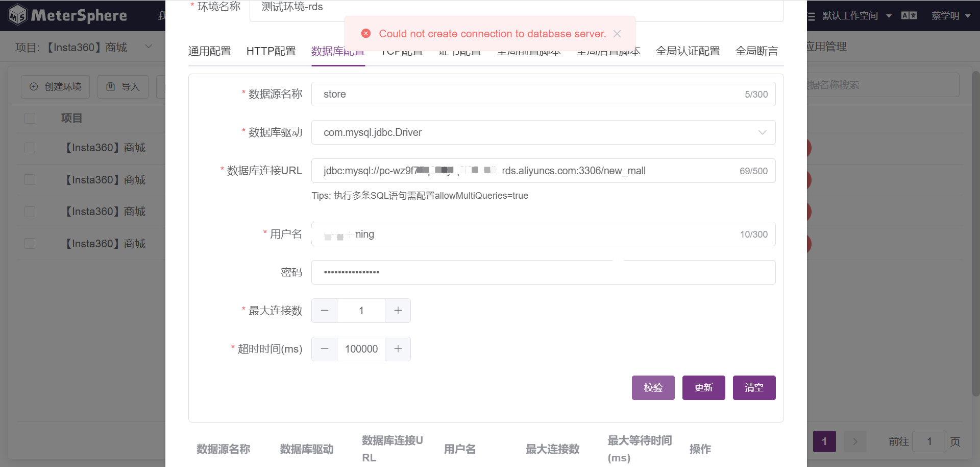Click the next page arrow
This screenshot has width=980, height=467.
point(855,441)
